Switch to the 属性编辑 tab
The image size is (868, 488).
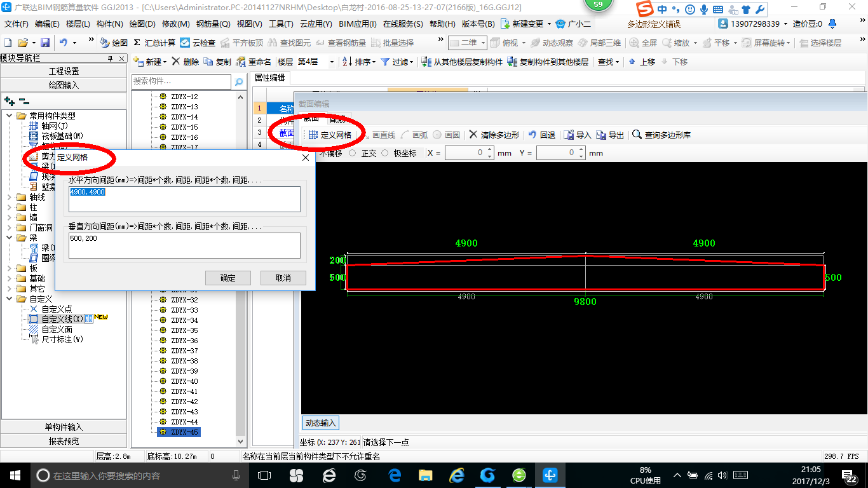[269, 78]
